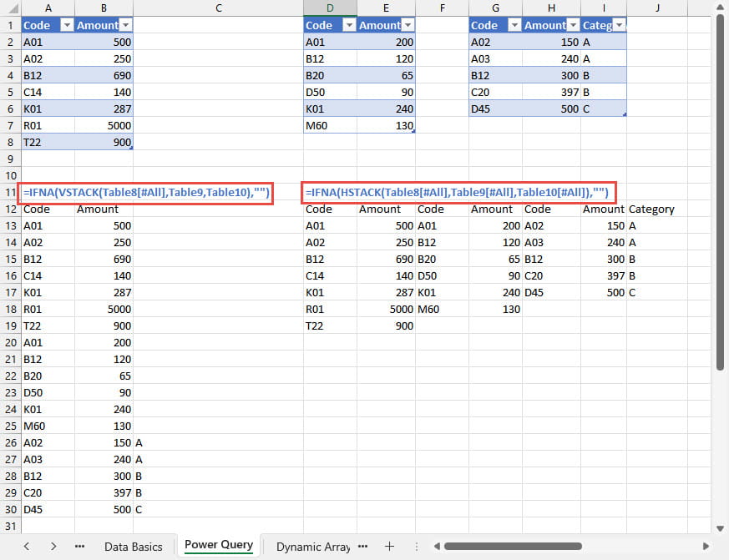The width and height of the screenshot is (729, 560).
Task: Open the Dynamic Array sheet tab
Action: pos(312,546)
